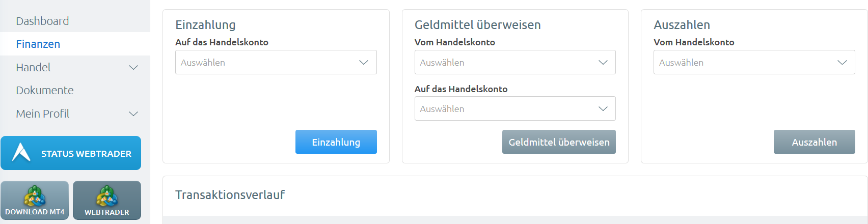The width and height of the screenshot is (868, 224).
Task: Click the MetaTrader icon above Webtrader
Action: [x=107, y=196]
